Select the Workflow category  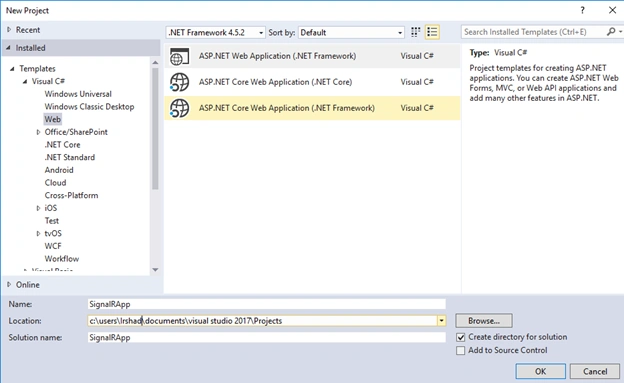(62, 259)
